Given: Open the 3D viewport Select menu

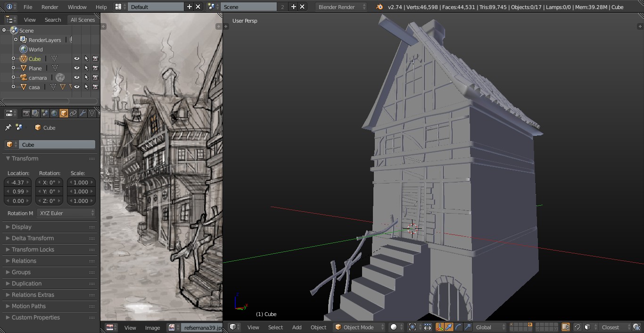Looking at the screenshot, I should [x=275, y=327].
